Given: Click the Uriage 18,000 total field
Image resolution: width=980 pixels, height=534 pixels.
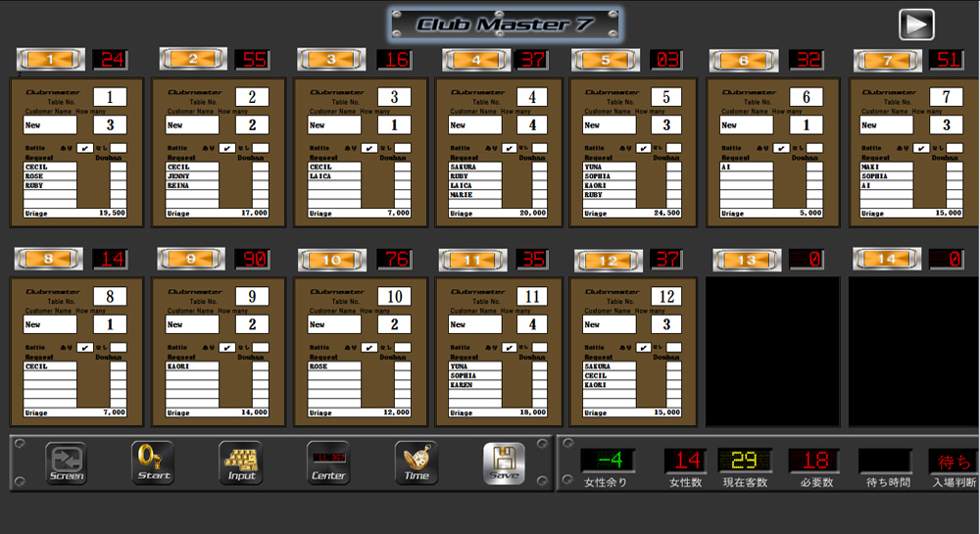Looking at the screenshot, I should pyautogui.click(x=498, y=413).
